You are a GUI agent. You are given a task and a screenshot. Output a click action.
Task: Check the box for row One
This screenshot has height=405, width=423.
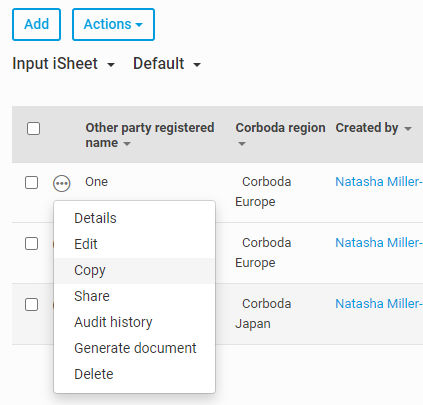(x=32, y=183)
